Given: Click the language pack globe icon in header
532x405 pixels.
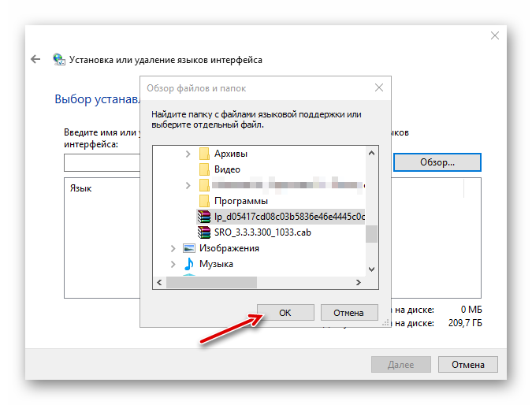Looking at the screenshot, I should (x=59, y=60).
